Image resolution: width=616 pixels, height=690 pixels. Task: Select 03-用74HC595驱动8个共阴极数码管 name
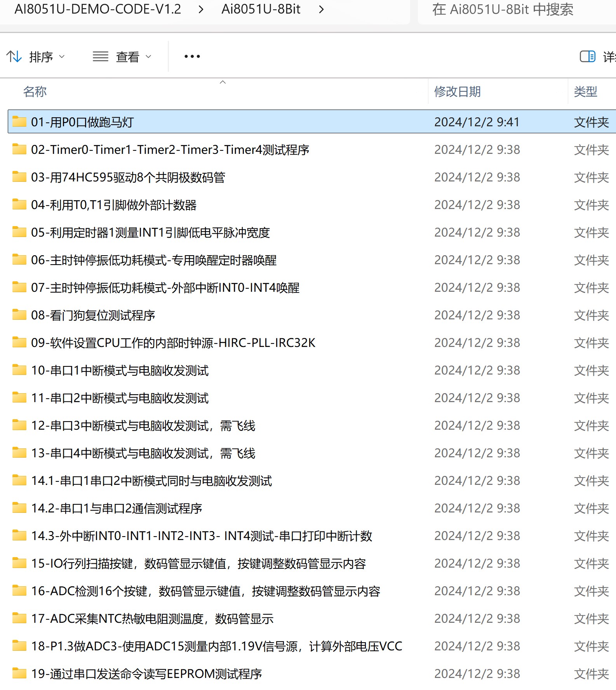pos(128,177)
